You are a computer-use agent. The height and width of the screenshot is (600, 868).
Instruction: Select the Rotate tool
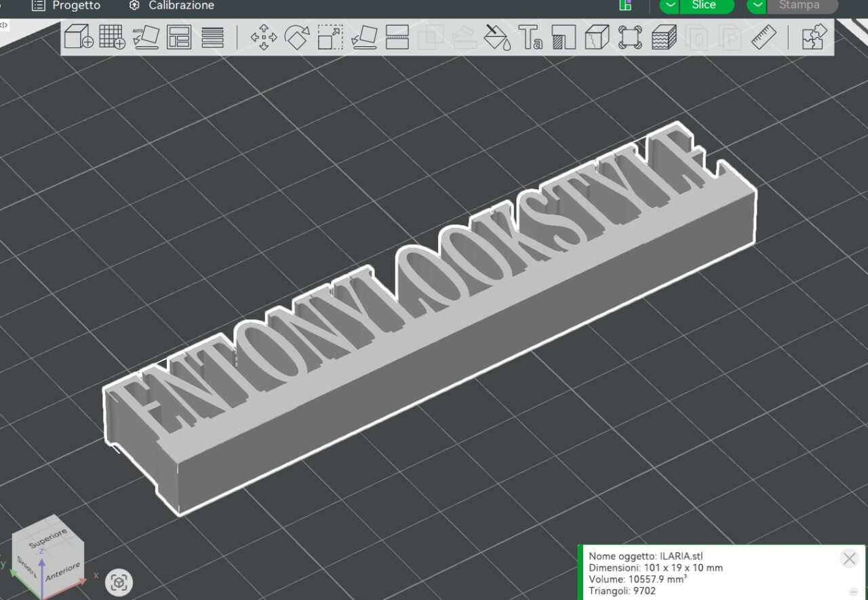(x=297, y=37)
